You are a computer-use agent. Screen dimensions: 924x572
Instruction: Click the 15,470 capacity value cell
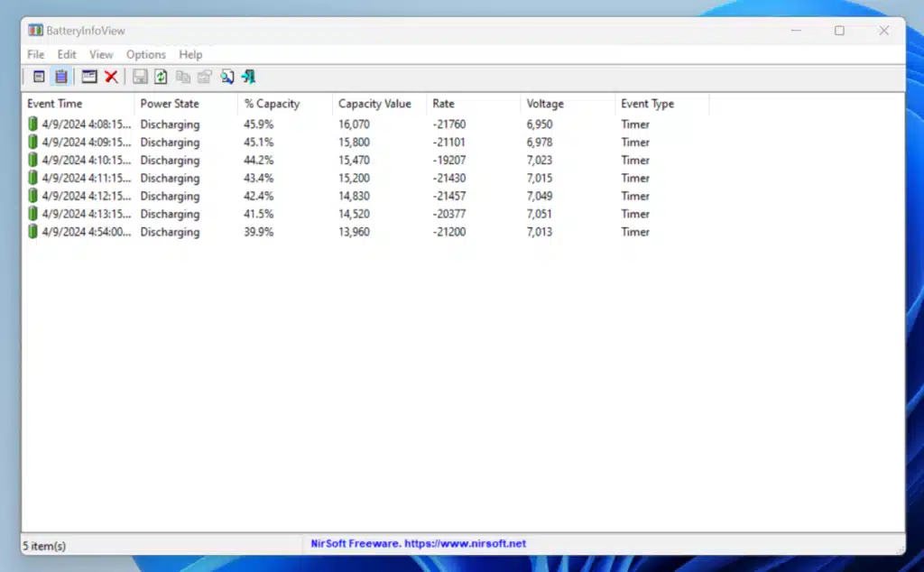point(354,161)
